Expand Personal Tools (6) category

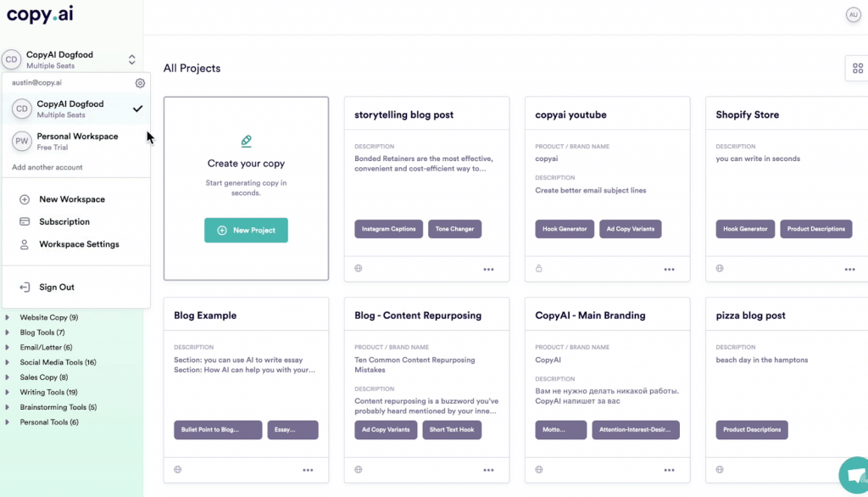[x=7, y=422]
